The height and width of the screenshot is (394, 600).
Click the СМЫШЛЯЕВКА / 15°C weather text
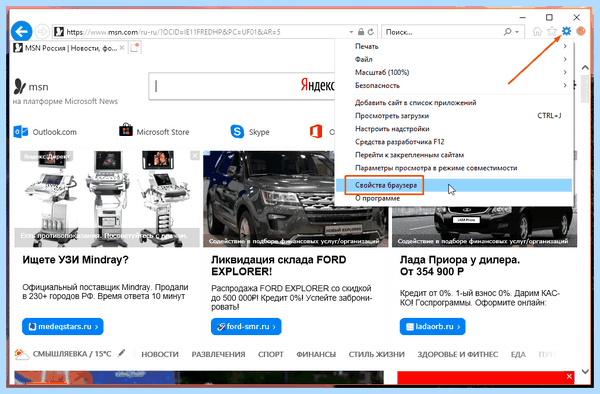click(72, 354)
